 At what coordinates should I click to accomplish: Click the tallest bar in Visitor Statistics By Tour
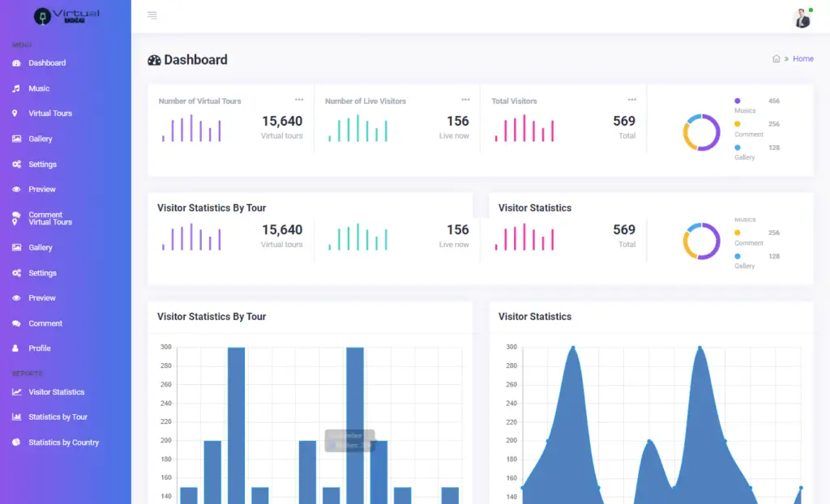tap(237, 405)
